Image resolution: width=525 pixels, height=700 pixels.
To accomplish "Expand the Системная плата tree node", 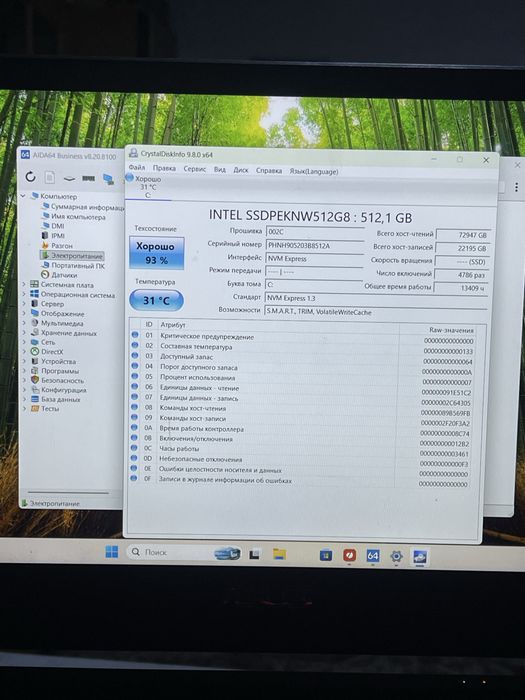I will click(24, 284).
